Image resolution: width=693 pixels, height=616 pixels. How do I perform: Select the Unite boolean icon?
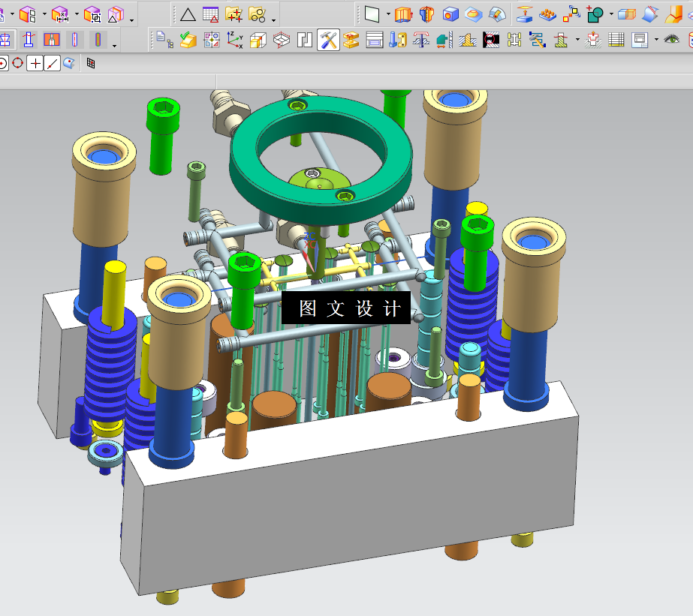pos(595,14)
